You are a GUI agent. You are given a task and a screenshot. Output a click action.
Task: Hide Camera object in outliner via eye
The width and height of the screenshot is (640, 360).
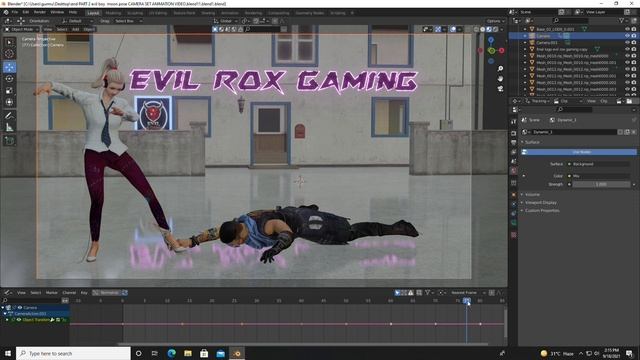tap(627, 36)
